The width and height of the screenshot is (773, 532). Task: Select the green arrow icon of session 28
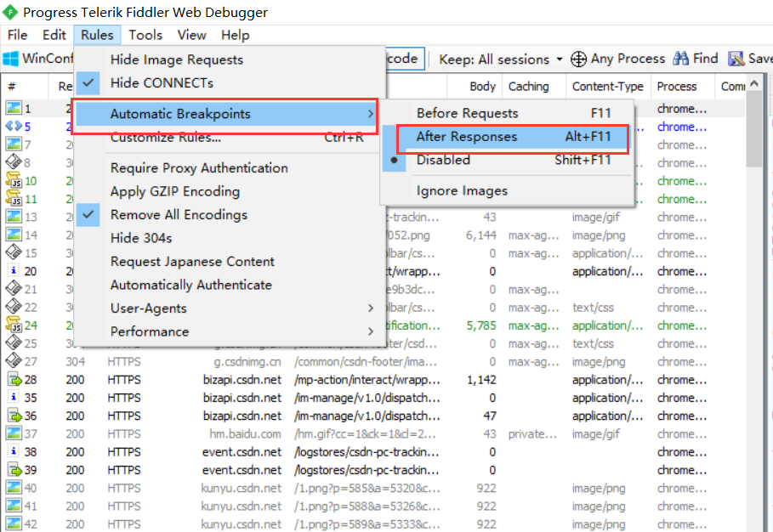pos(14,380)
